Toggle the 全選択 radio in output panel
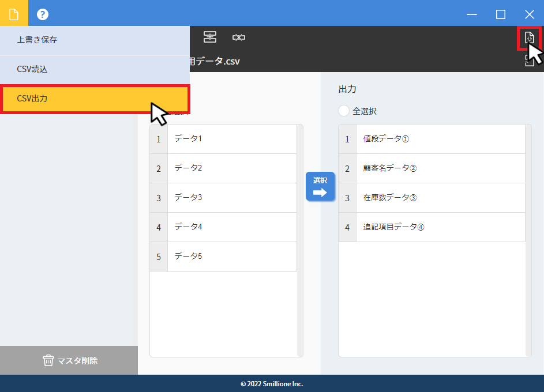This screenshot has width=544, height=392. point(344,111)
